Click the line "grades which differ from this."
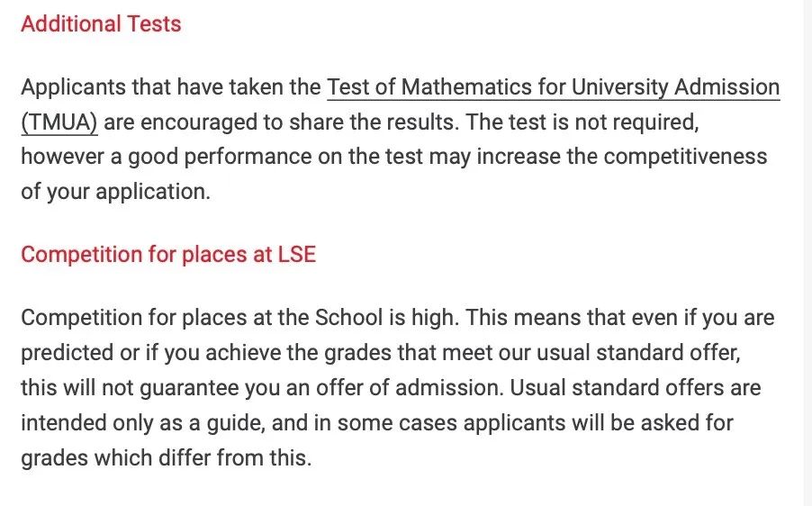The height and width of the screenshot is (506, 812). pos(166,457)
